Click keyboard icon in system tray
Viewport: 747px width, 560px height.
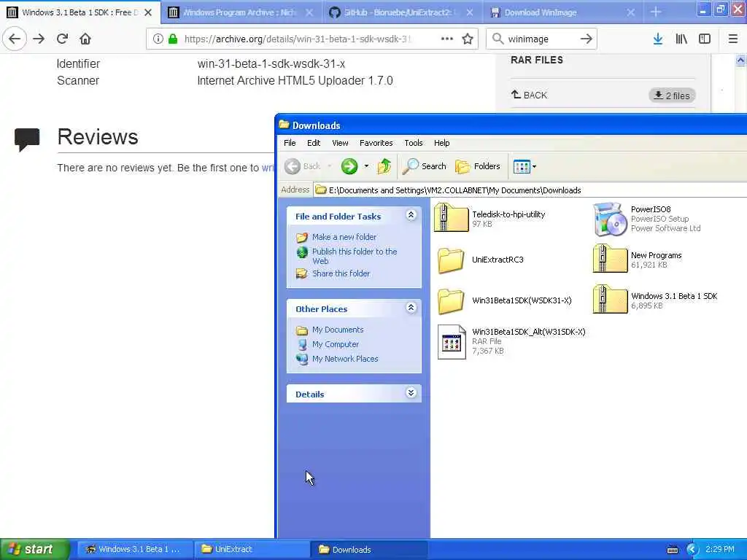(x=672, y=550)
